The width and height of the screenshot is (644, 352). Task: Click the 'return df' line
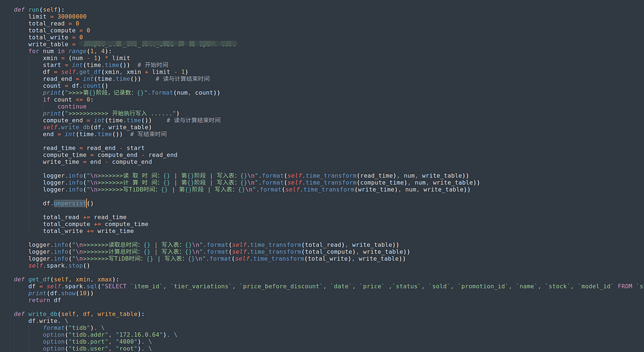click(39, 300)
